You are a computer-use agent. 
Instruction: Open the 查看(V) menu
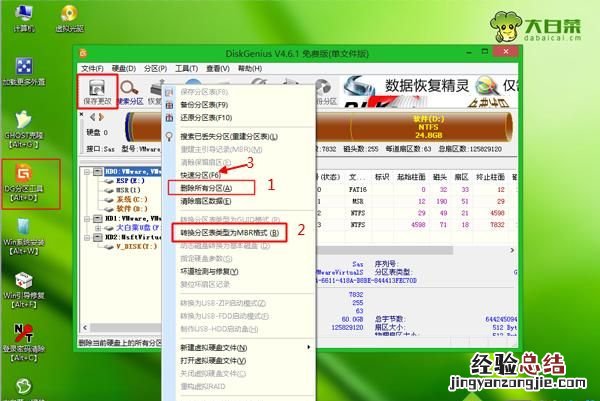coord(218,68)
